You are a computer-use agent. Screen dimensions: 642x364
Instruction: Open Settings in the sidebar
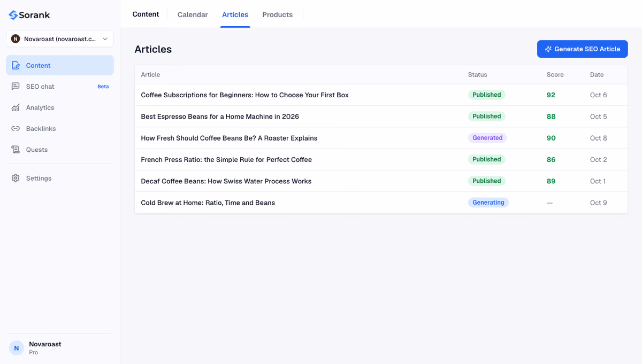(60, 178)
